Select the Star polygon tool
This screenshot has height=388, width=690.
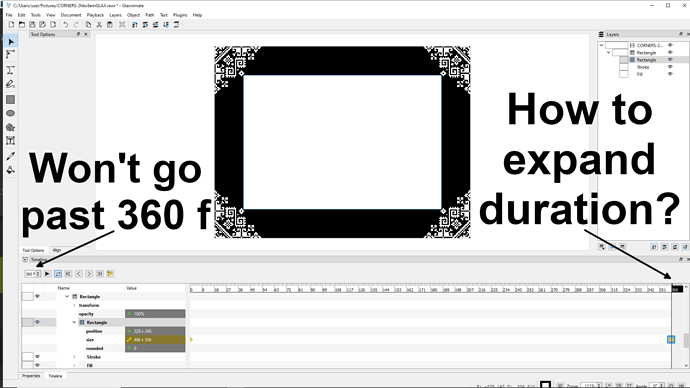(11, 127)
